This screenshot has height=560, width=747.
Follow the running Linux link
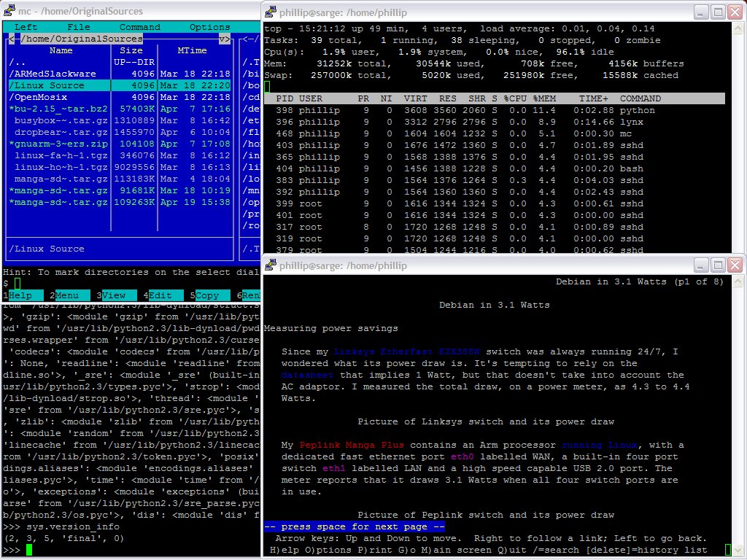(x=600, y=445)
